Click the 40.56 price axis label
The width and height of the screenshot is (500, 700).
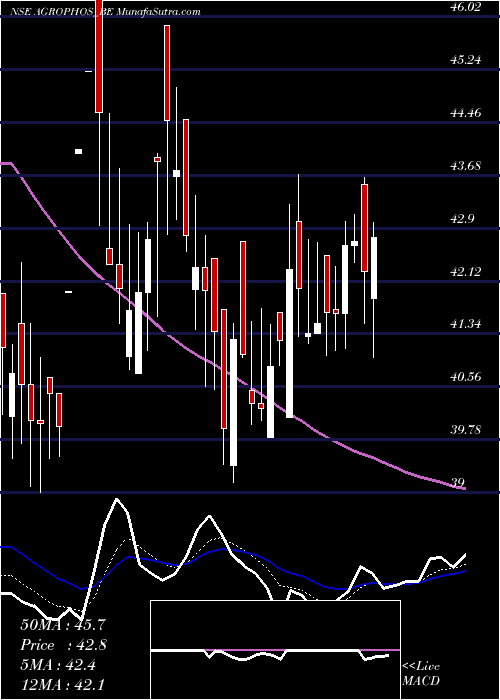click(x=466, y=377)
